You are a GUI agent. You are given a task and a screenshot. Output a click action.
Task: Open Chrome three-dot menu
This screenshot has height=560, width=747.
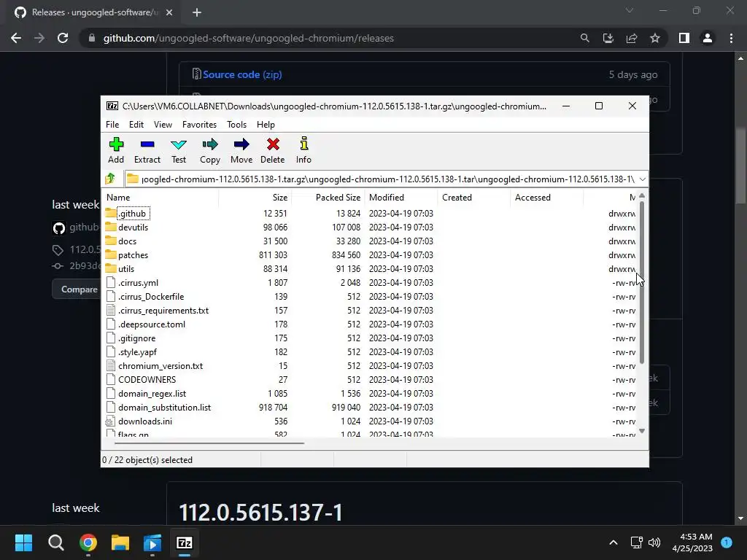(731, 38)
